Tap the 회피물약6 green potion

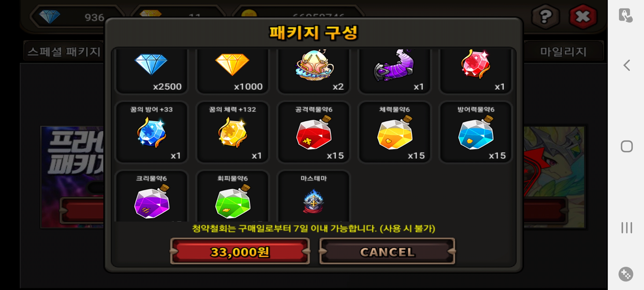pyautogui.click(x=233, y=196)
